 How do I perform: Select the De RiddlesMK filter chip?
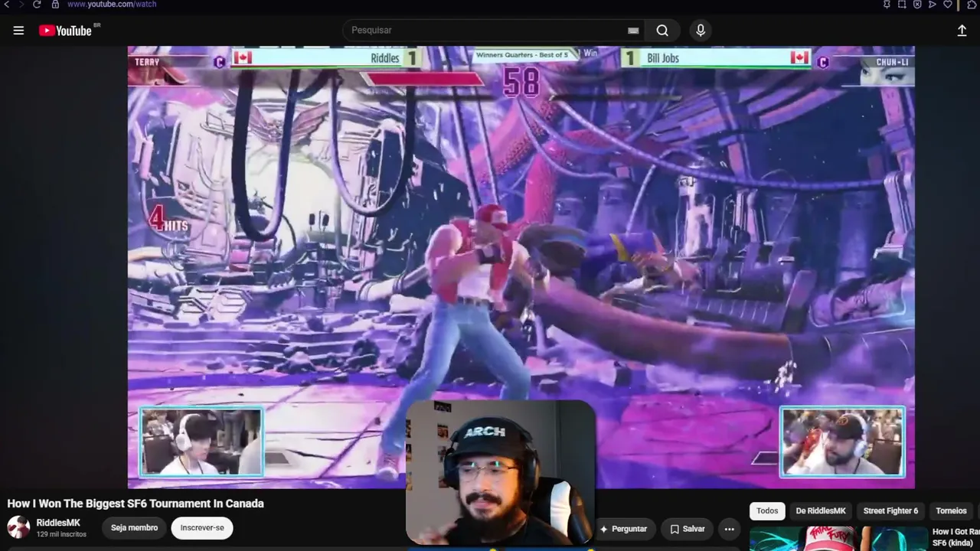click(821, 511)
